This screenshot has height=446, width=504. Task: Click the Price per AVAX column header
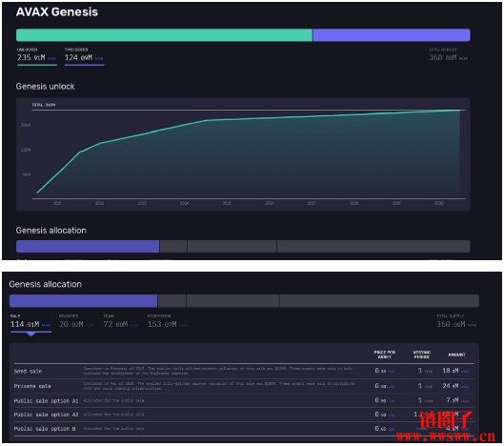pos(384,355)
